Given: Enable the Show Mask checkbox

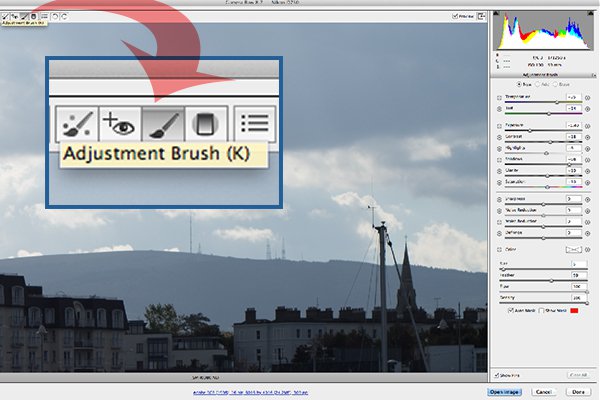Looking at the screenshot, I should 541,310.
